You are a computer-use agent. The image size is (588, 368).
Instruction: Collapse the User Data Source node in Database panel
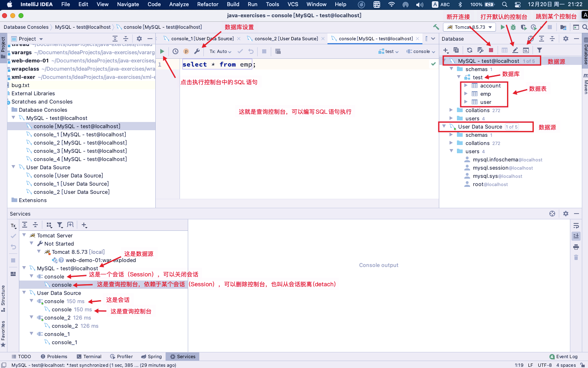click(444, 126)
